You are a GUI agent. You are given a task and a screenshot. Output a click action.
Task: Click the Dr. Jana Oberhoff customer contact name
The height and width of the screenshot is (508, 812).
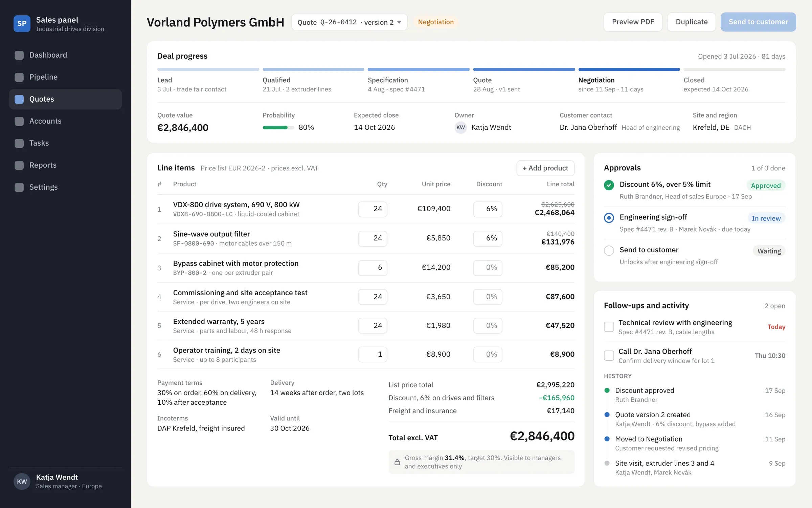click(x=588, y=128)
